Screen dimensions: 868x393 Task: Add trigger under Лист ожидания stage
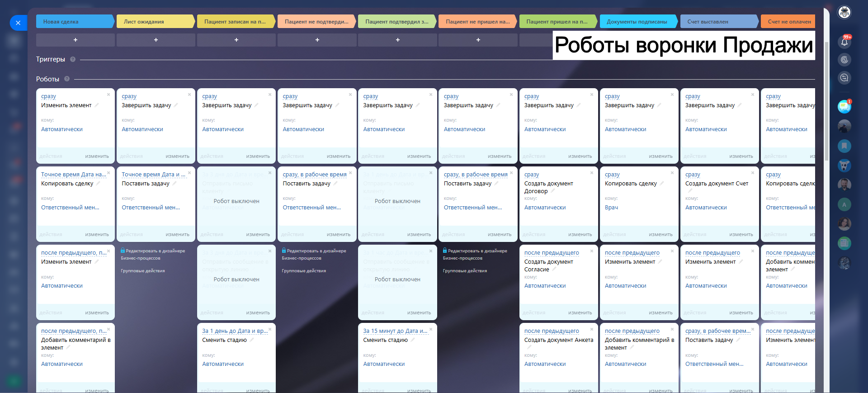(156, 40)
